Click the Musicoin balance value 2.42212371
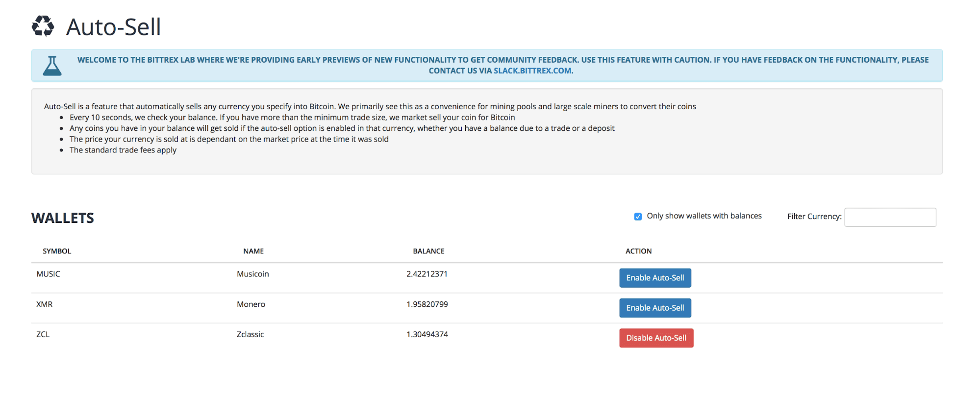The image size is (980, 393). coord(427,274)
